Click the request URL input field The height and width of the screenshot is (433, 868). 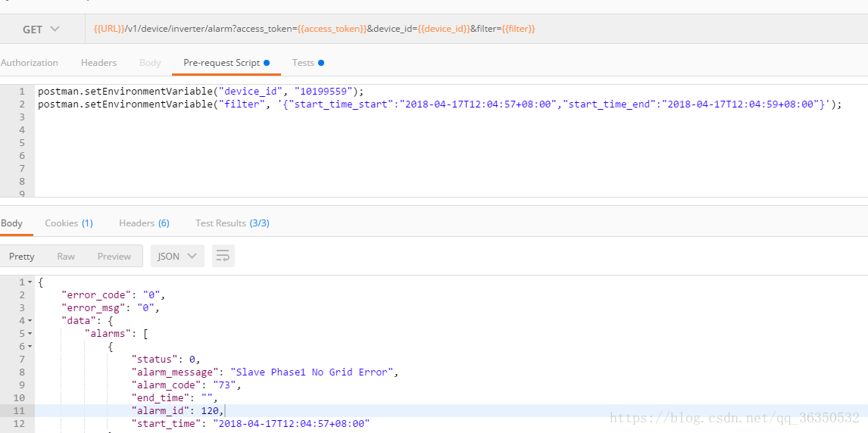tap(476, 30)
